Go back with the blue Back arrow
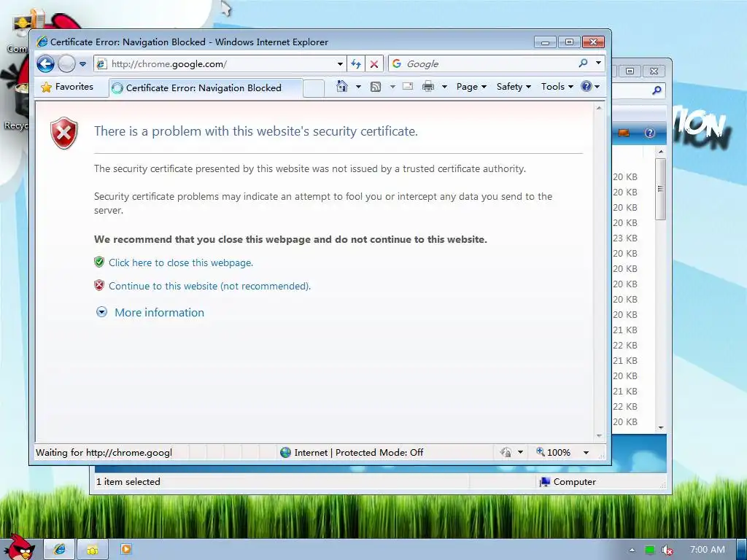 click(x=46, y=64)
